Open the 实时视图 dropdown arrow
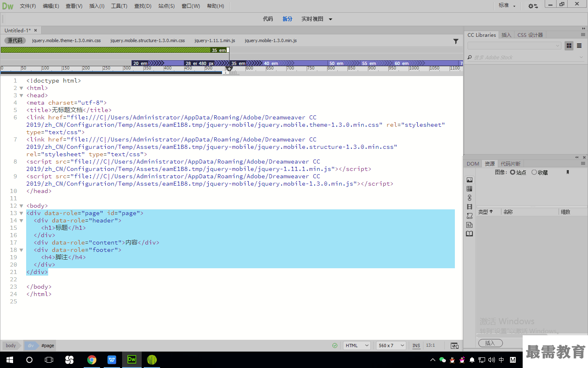588x368 pixels. coord(330,19)
